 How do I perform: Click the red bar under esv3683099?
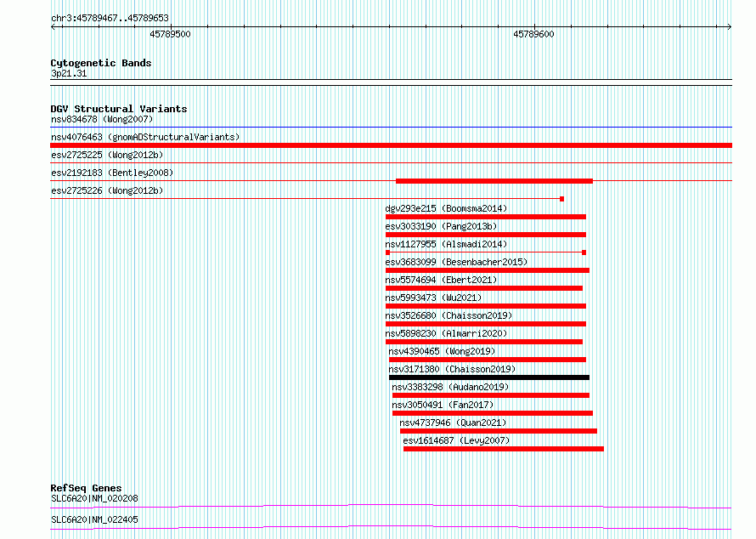click(x=487, y=270)
